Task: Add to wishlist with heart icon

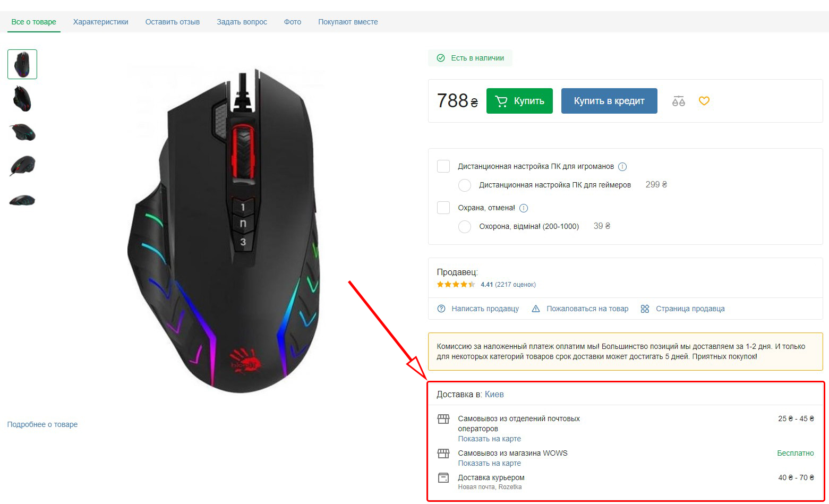Action: click(704, 101)
